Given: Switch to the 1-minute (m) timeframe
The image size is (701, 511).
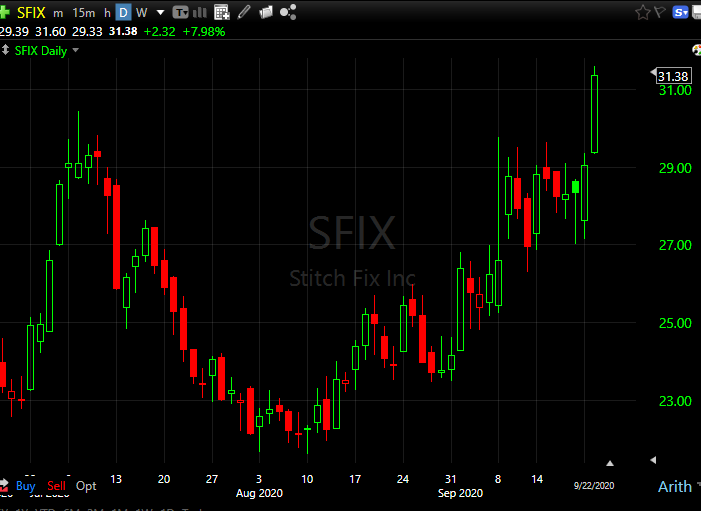Looking at the screenshot, I should tap(58, 13).
